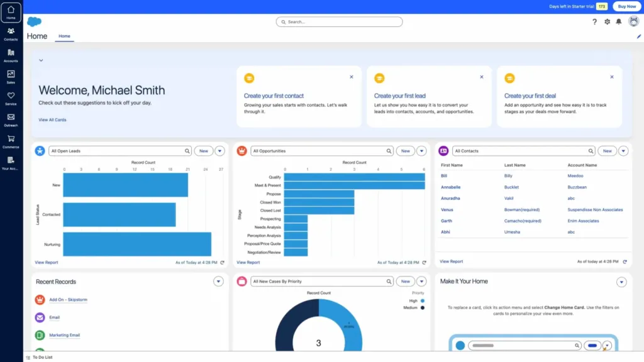Image resolution: width=644 pixels, height=362 pixels.
Task: Open View All Cards link
Action: 52,119
